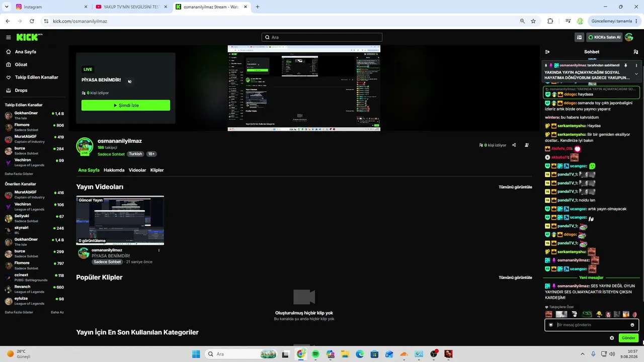Click the browser address bar URL
This screenshot has width=644, height=362.
[80, 21]
